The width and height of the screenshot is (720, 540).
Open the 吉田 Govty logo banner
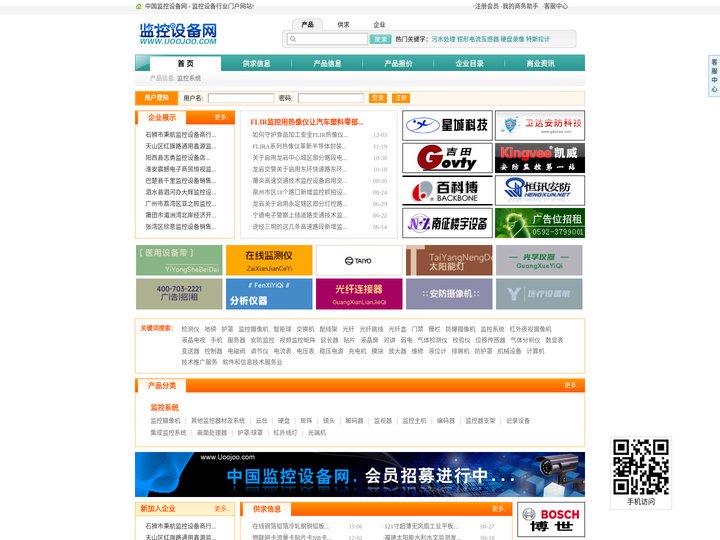pyautogui.click(x=447, y=158)
